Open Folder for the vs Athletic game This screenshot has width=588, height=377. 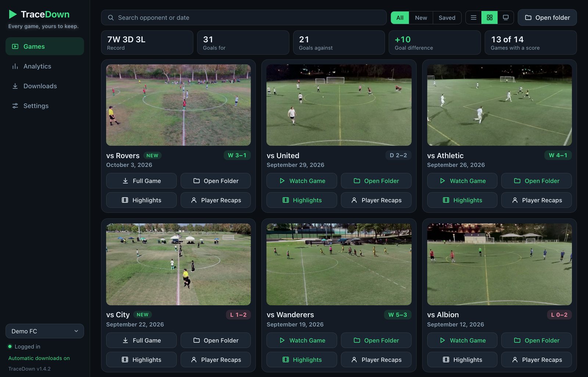pos(537,181)
